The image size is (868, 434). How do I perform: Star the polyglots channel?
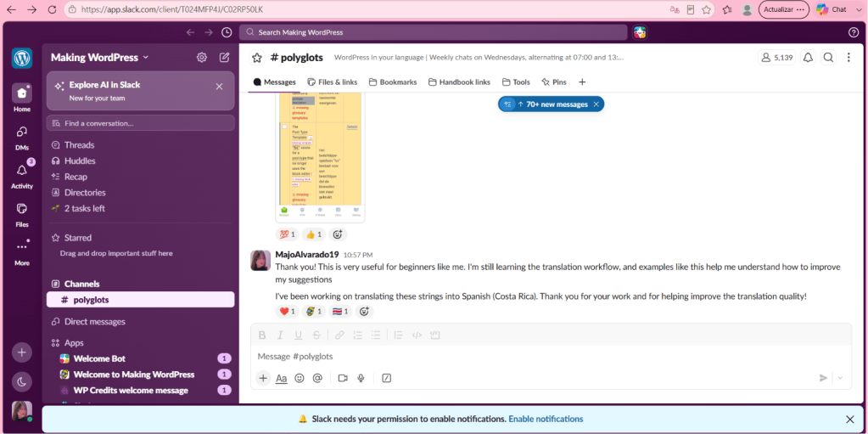coord(257,58)
